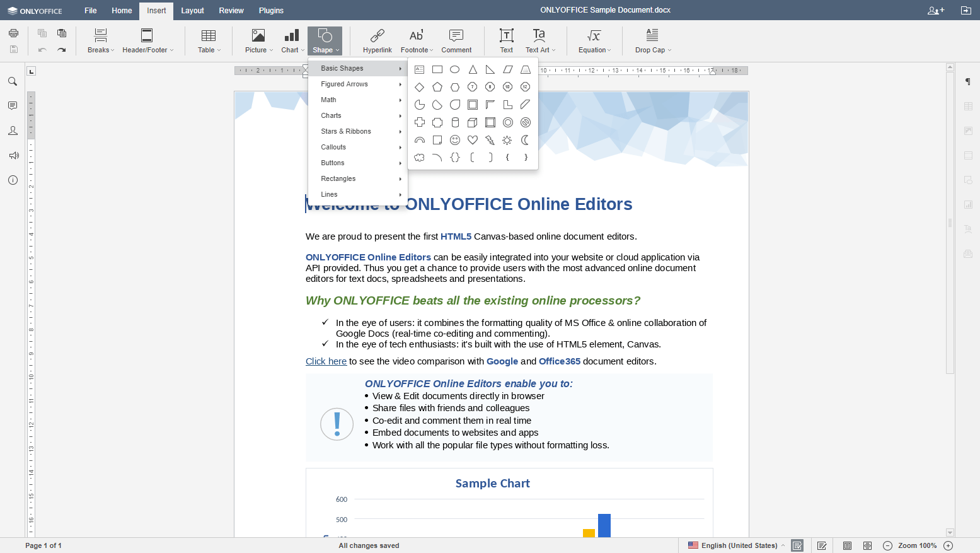This screenshot has height=553, width=980.
Task: Pick the parallelogram shape
Action: [508, 69]
